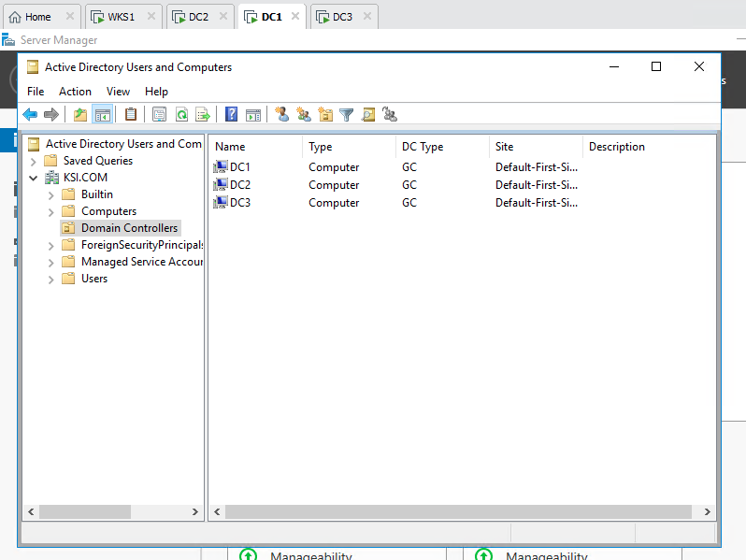Select DC2's Default-First-Si... site cell
746x560 pixels.
(537, 184)
